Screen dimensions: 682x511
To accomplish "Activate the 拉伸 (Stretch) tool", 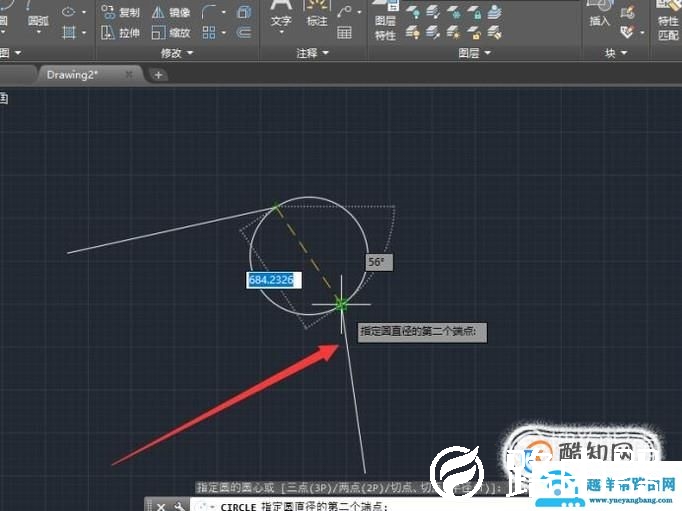I will (121, 33).
